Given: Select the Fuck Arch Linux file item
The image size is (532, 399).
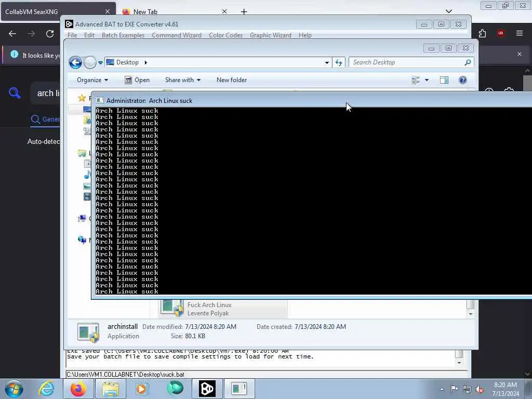Looking at the screenshot, I should click(223, 309).
